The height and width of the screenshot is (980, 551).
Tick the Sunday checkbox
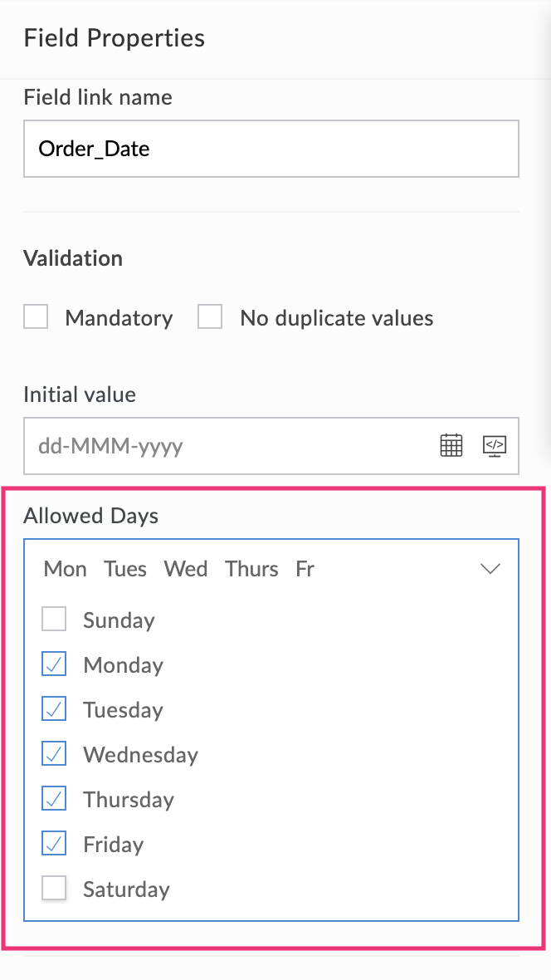click(54, 620)
